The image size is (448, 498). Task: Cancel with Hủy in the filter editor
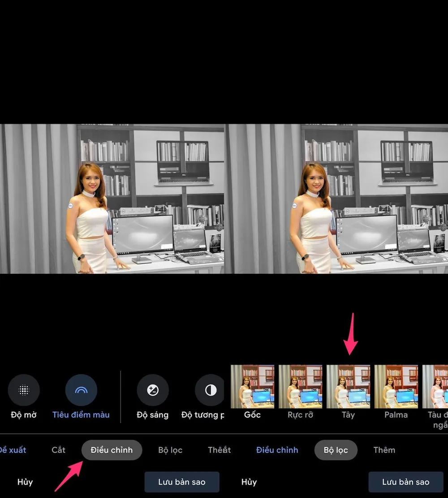(249, 482)
